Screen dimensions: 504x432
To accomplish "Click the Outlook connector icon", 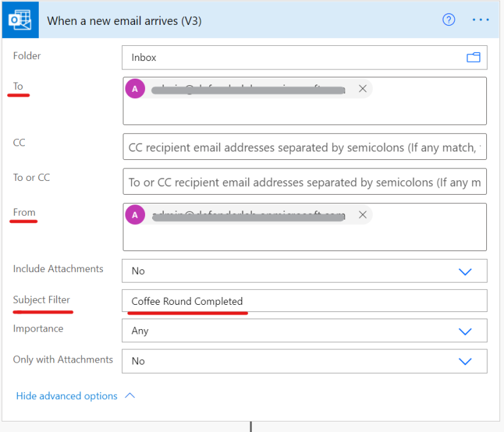I will click(19, 20).
